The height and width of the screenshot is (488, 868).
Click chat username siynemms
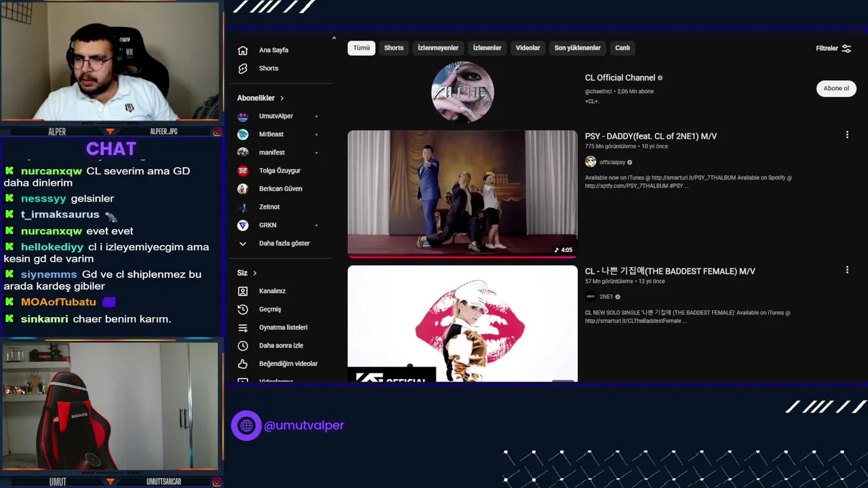click(49, 274)
